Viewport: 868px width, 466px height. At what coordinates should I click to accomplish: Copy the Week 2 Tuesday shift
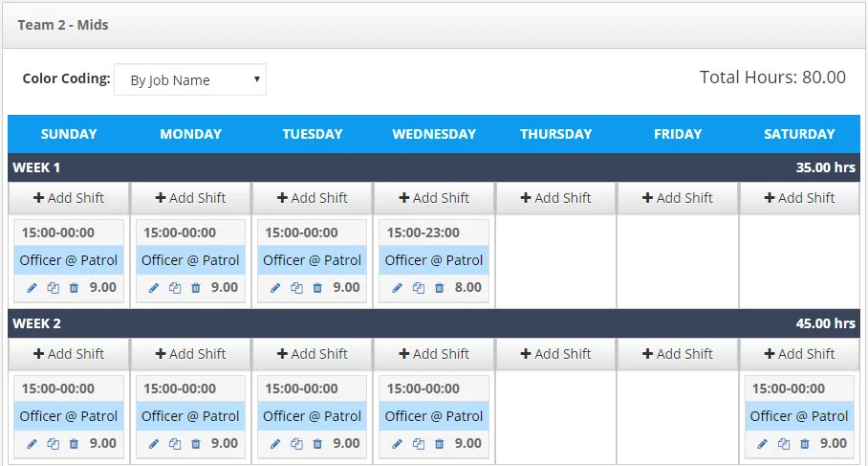pyautogui.click(x=296, y=444)
